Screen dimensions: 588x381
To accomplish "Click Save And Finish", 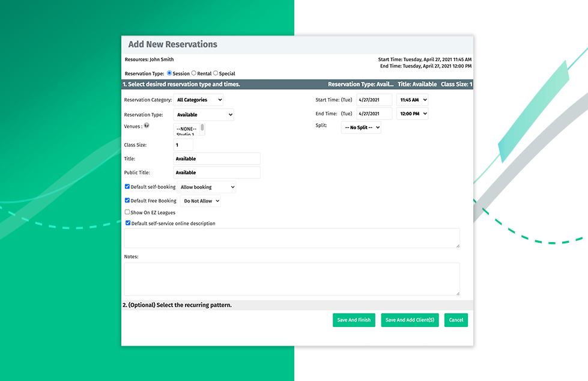I will [x=354, y=320].
